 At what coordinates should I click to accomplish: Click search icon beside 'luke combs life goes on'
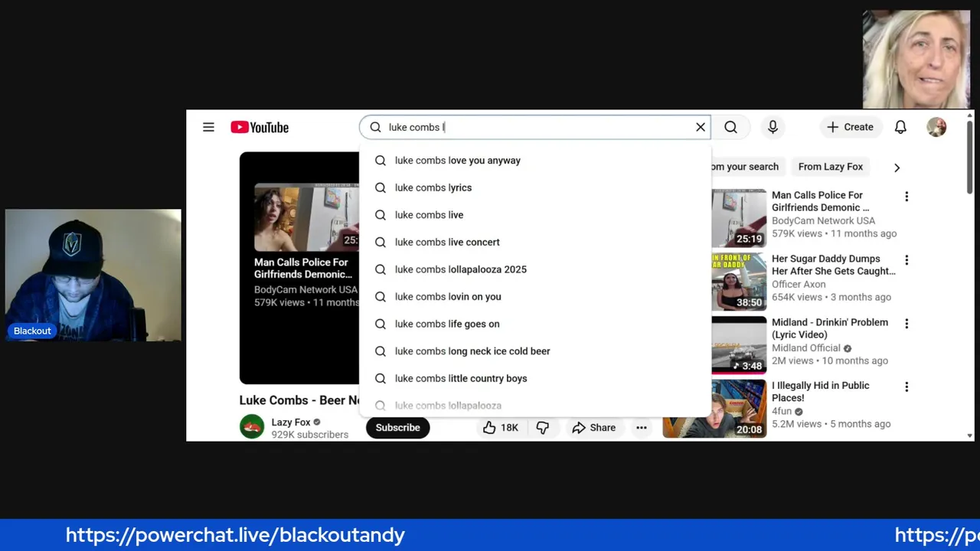[x=381, y=324]
